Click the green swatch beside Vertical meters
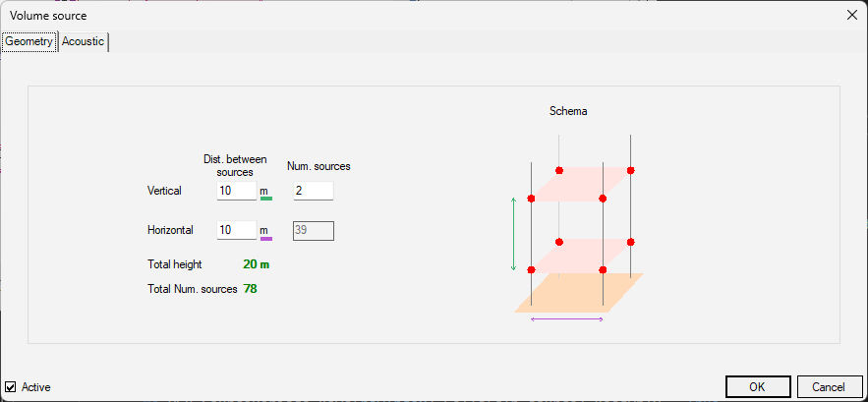Screen dimensions: 868x402 point(266,198)
